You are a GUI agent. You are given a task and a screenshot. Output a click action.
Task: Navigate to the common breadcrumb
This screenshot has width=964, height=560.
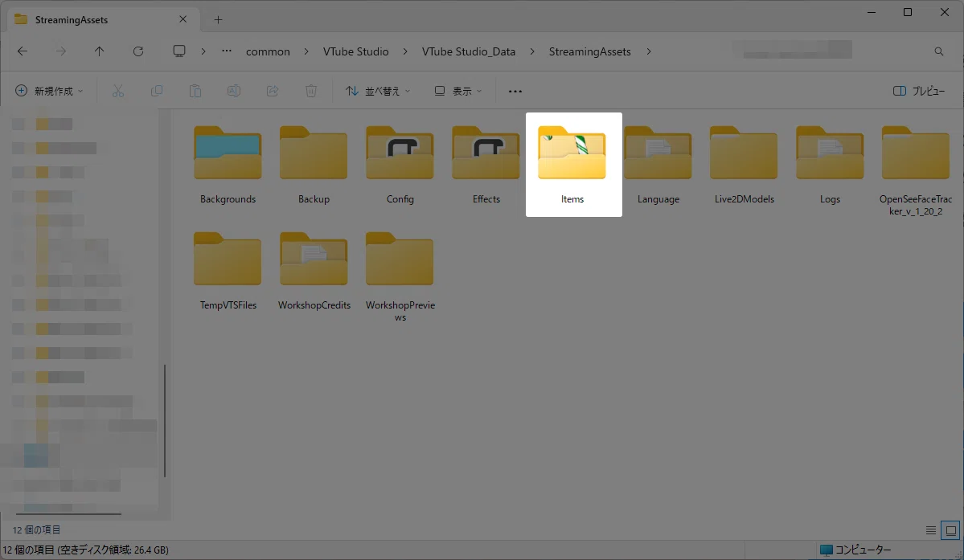click(x=268, y=51)
